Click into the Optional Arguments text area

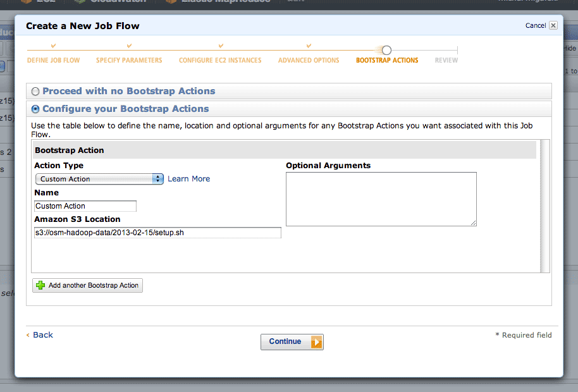point(381,199)
